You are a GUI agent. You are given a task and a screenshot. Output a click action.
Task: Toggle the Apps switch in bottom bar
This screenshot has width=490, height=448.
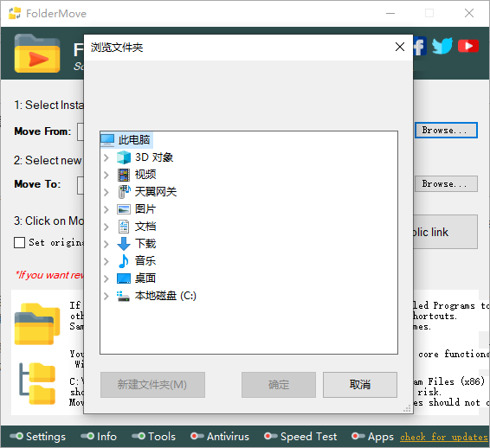coord(358,436)
